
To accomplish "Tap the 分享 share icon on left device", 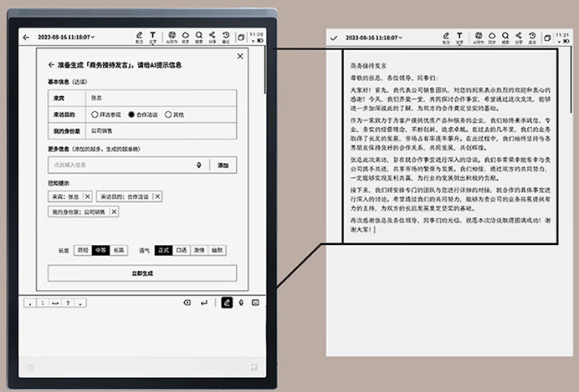I will pyautogui.click(x=213, y=37).
